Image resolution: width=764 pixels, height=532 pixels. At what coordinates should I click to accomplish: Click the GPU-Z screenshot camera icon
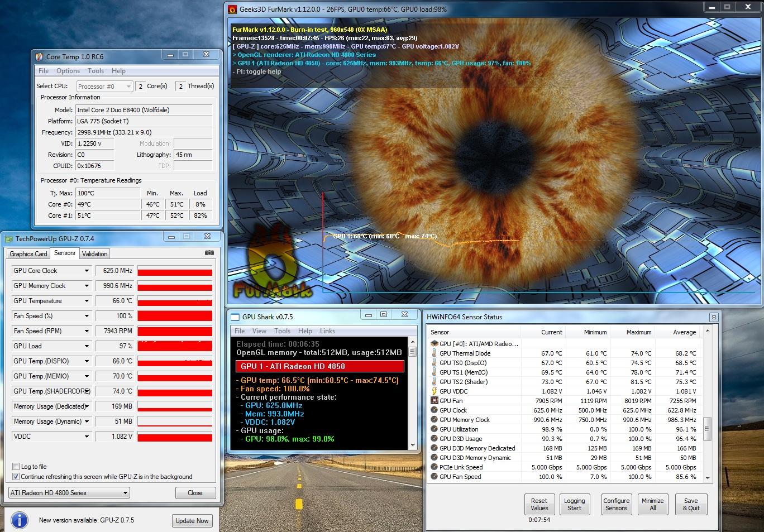(x=209, y=253)
